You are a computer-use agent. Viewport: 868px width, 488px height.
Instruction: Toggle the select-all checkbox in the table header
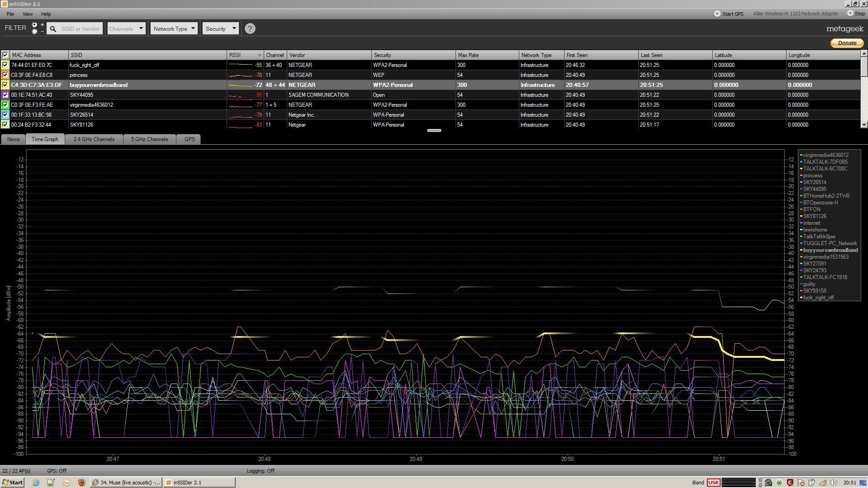pos(5,55)
